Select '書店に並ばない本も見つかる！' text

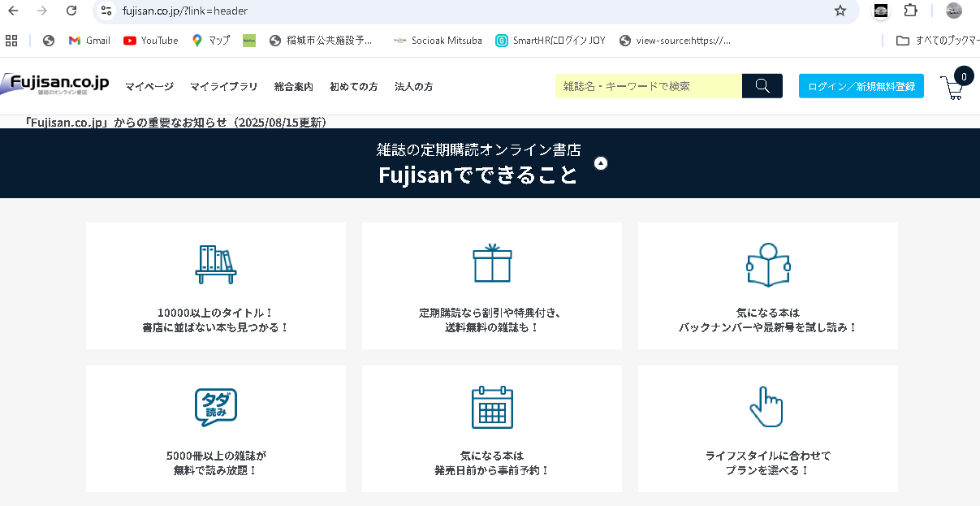[x=216, y=328]
